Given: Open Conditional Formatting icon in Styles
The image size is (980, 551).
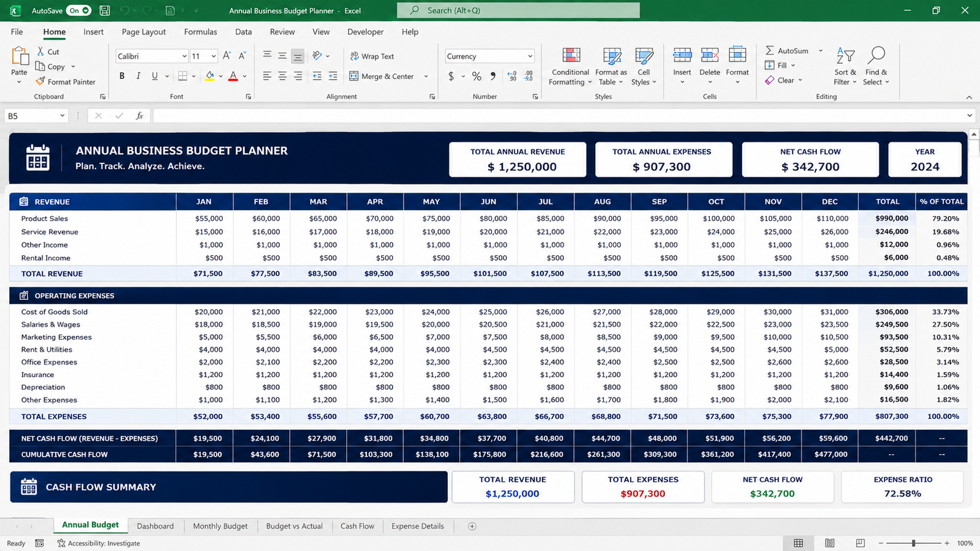Looking at the screenshot, I should pos(571,56).
